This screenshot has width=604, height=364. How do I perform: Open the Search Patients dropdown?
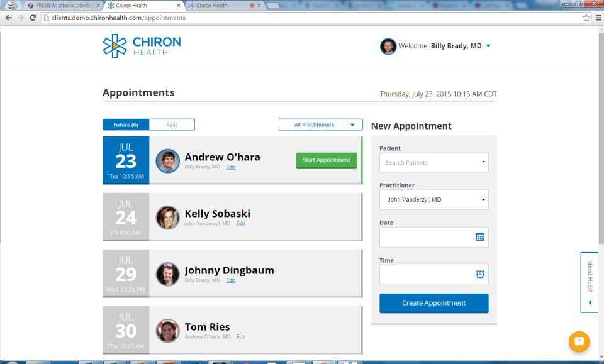[x=433, y=162]
